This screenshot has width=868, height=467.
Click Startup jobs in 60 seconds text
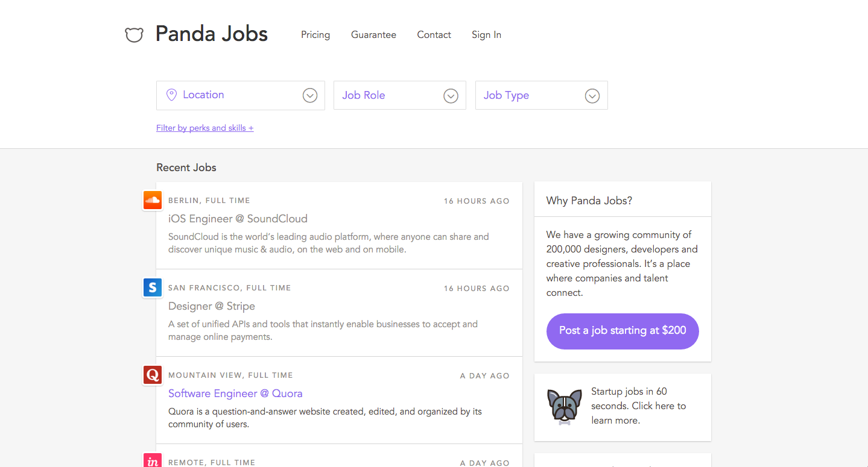(x=639, y=406)
